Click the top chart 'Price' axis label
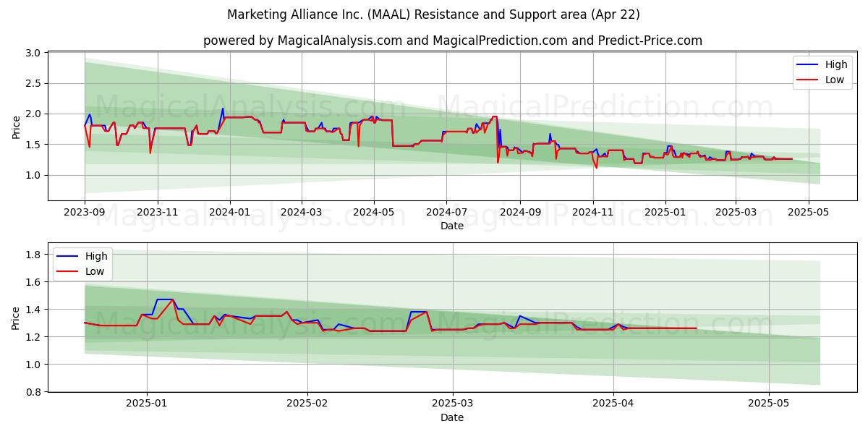This screenshot has height=434, width=868. pos(17,126)
